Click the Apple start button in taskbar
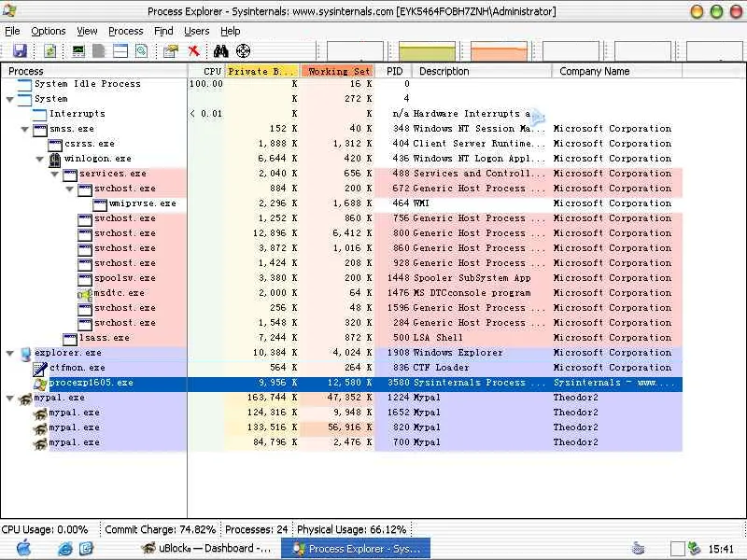The image size is (747, 560). click(23, 548)
